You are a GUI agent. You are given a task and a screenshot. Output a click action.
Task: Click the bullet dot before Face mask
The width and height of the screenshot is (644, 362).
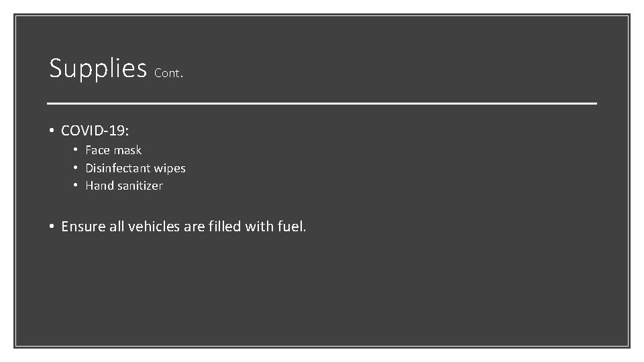pos(77,150)
